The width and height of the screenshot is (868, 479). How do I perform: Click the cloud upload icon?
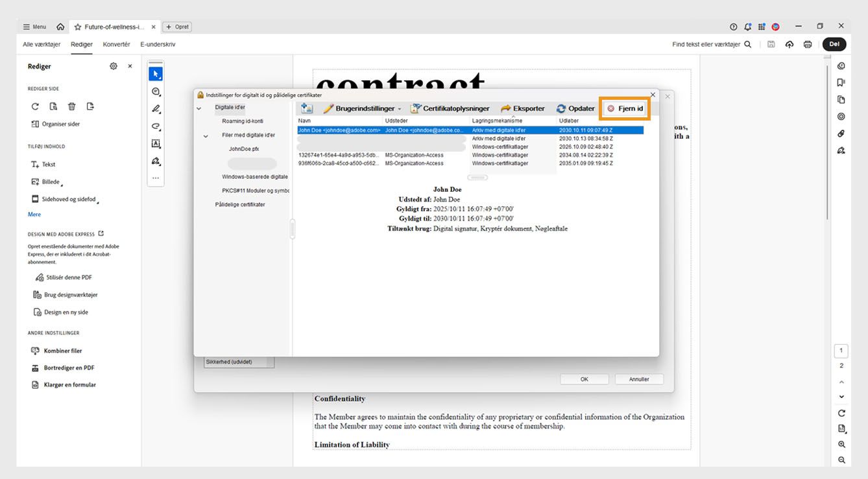[789, 45]
